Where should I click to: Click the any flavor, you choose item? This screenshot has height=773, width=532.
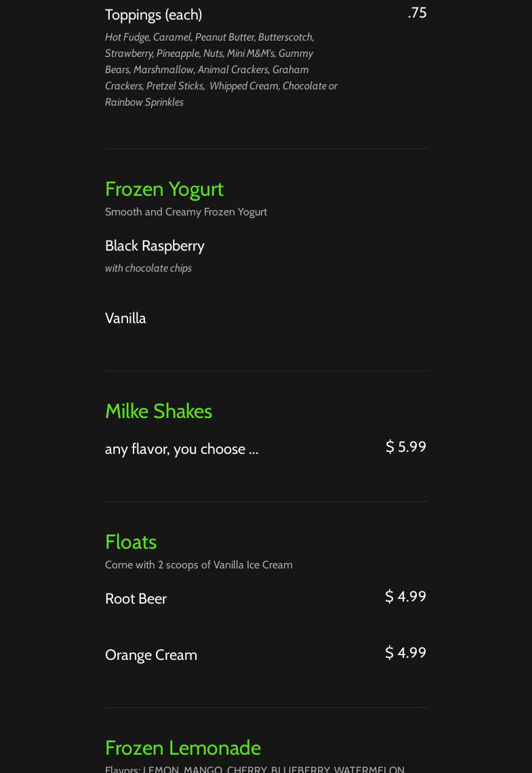[x=182, y=448]
